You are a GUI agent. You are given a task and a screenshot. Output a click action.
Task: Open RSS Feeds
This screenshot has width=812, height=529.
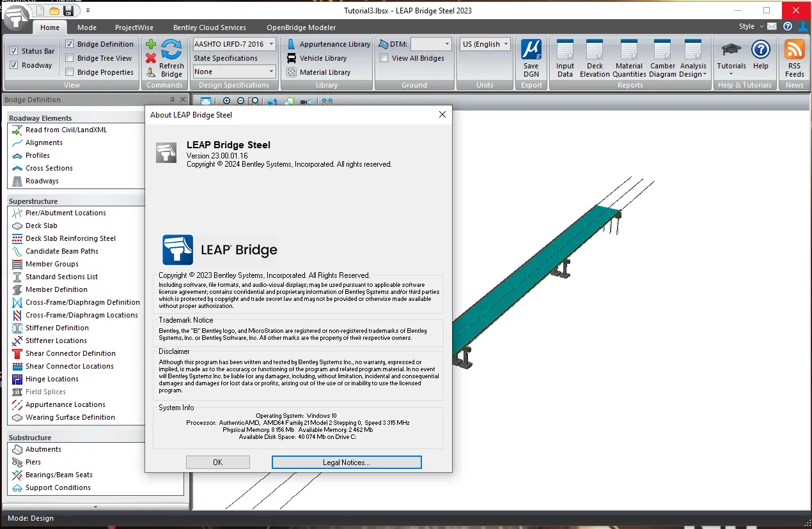coord(795,59)
